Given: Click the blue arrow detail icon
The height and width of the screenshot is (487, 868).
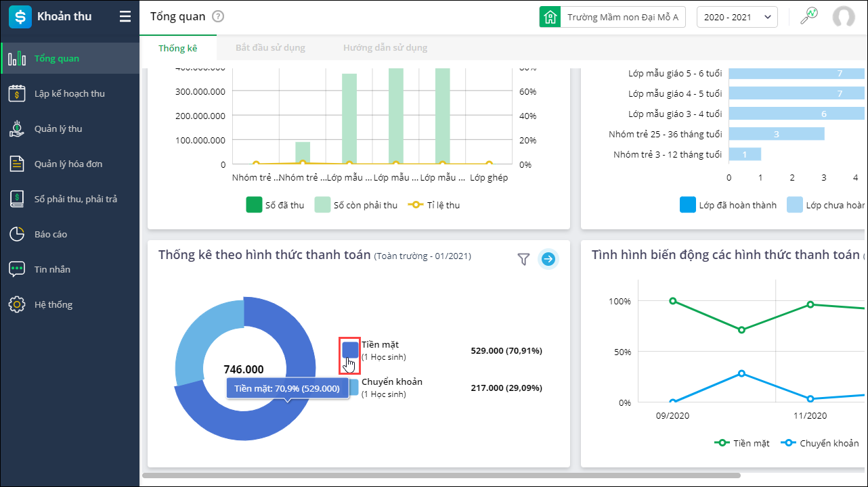Looking at the screenshot, I should pos(548,258).
